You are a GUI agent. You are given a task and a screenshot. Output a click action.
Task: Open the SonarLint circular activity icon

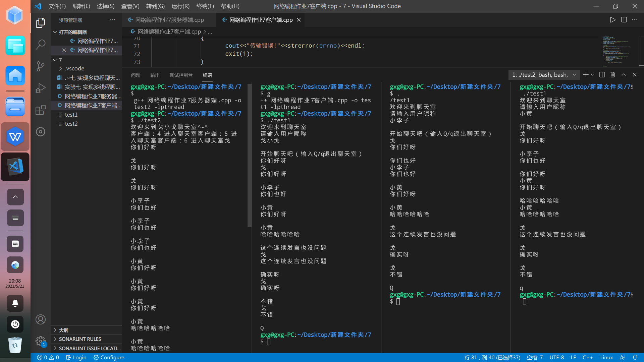41,132
